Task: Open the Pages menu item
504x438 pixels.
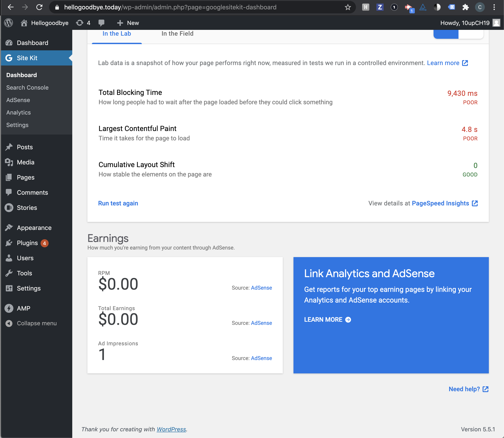Action: tap(37, 177)
